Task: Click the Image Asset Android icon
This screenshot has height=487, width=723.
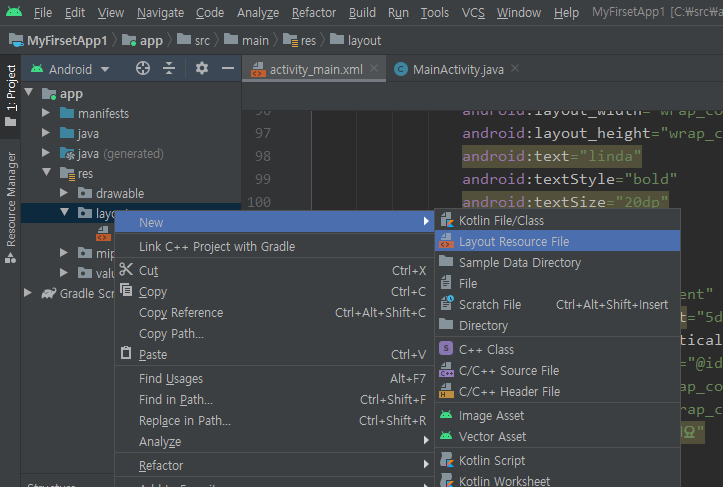Action: click(446, 415)
